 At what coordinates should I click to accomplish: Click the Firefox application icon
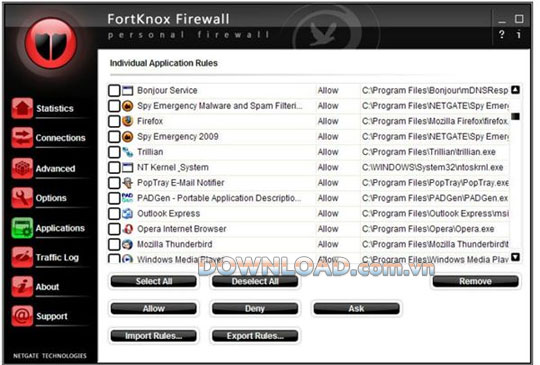(127, 121)
